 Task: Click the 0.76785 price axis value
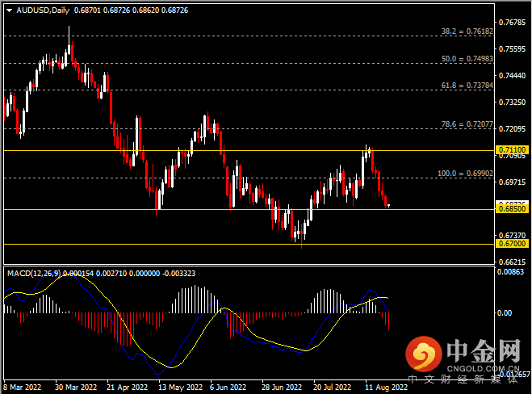pyautogui.click(x=512, y=22)
